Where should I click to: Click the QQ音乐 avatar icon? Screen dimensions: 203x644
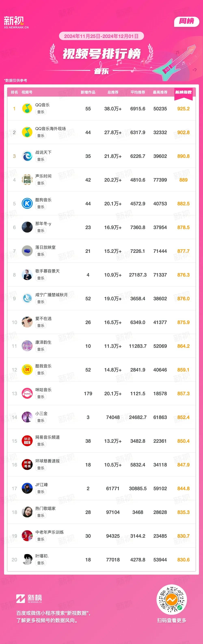point(27,109)
